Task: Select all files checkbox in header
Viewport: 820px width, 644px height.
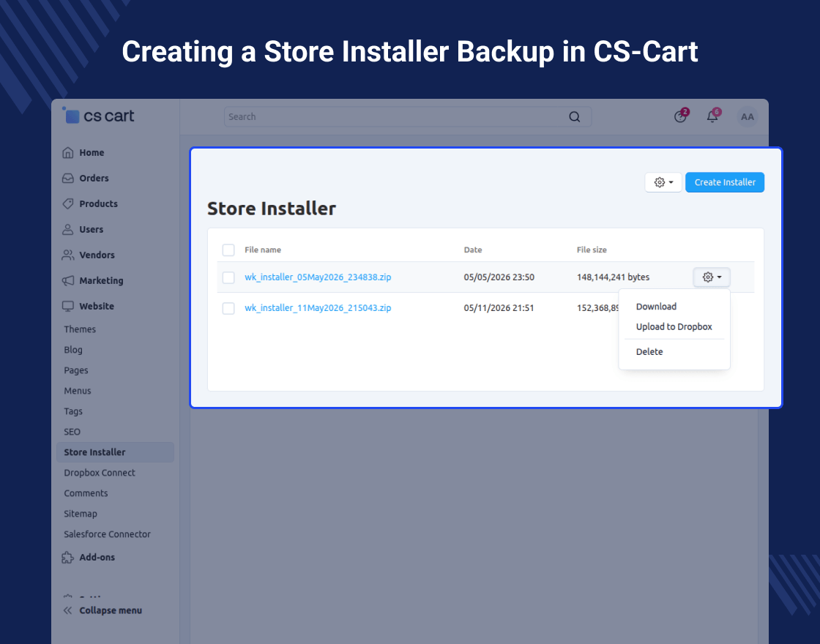Action: tap(228, 250)
